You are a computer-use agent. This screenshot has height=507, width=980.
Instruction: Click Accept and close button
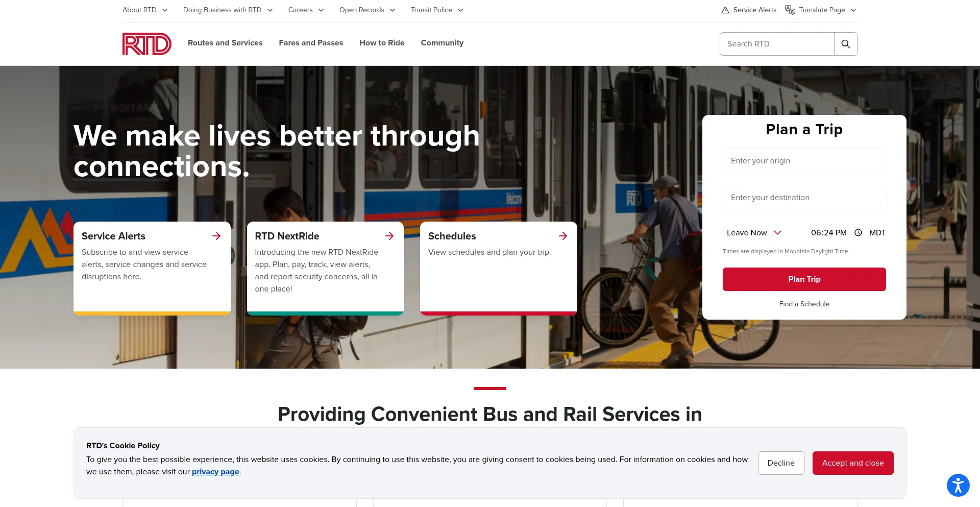click(853, 463)
